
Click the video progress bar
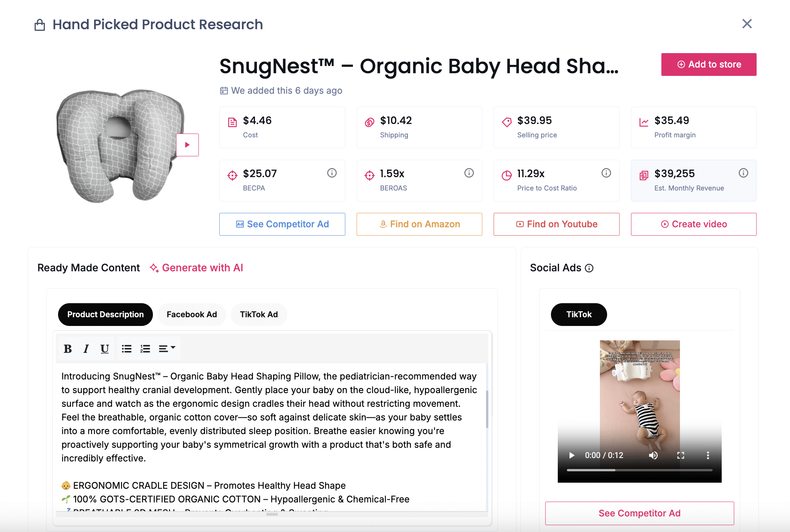(640, 470)
